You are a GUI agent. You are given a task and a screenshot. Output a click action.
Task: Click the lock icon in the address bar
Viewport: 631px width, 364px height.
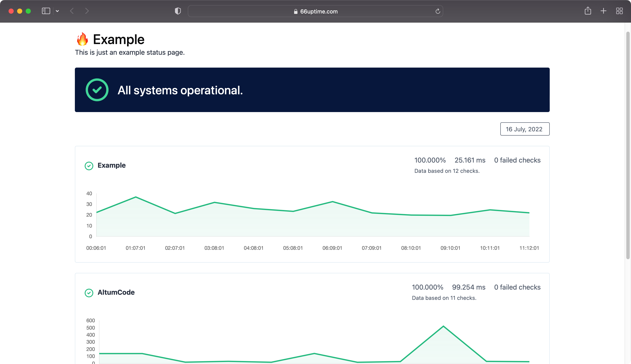click(x=295, y=12)
